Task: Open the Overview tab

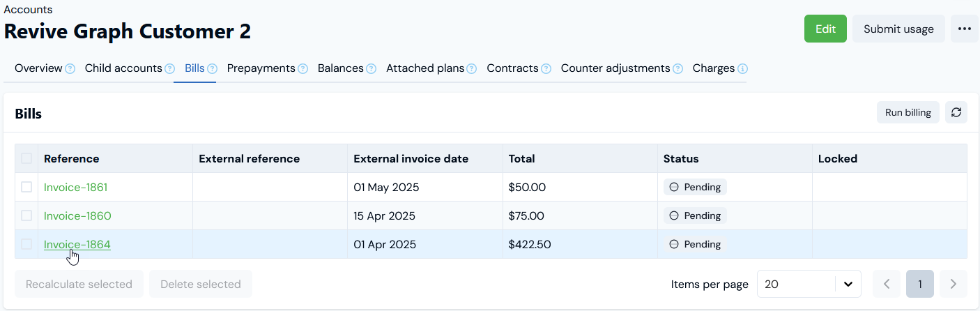Action: [38, 68]
